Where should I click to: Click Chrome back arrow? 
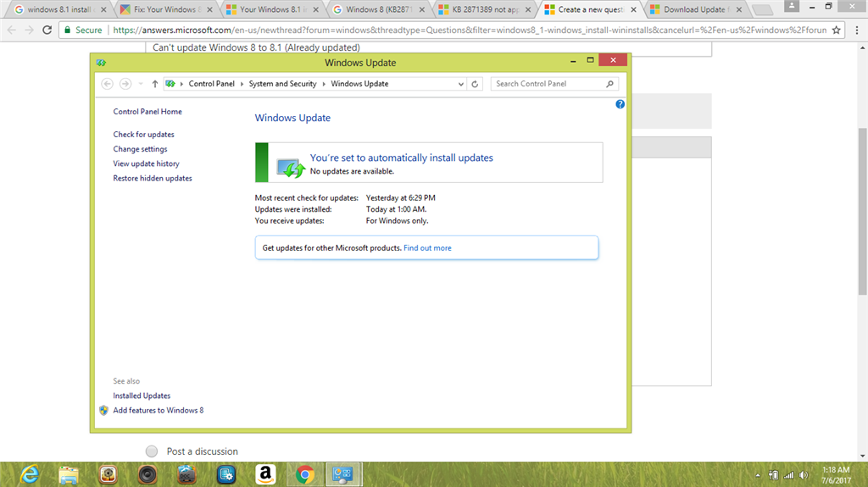(x=12, y=30)
